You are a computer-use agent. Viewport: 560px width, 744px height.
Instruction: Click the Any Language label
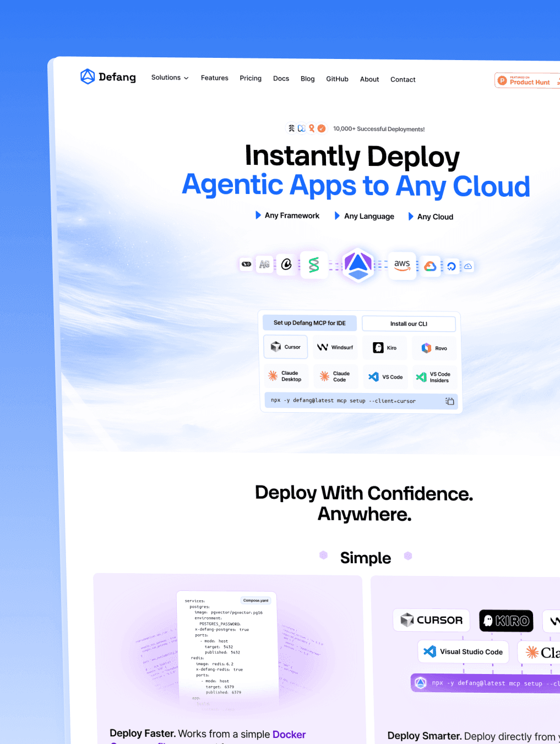(x=369, y=216)
